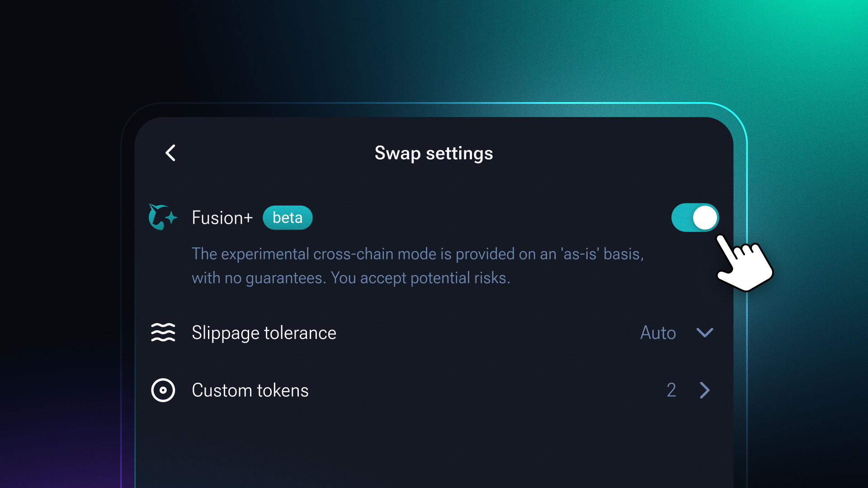This screenshot has height=488, width=868.
Task: Click the dropdown arrow next to Auto
Action: (x=704, y=333)
